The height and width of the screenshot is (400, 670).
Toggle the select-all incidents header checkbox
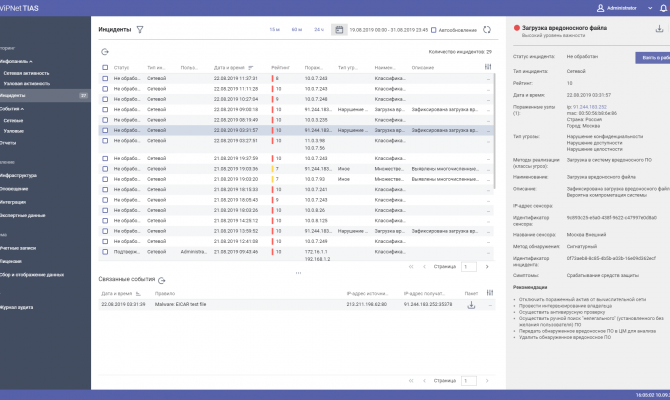[105, 68]
